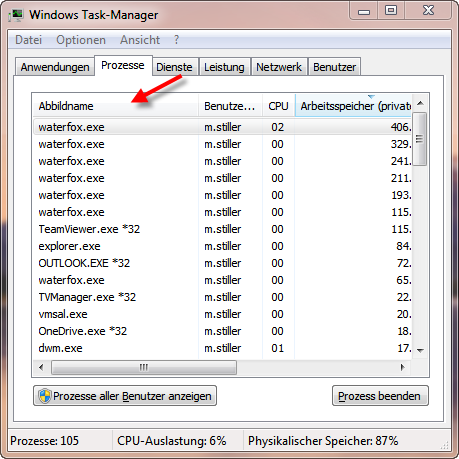Sort by Arbeitsspeicher (privat) column header

[353, 106]
